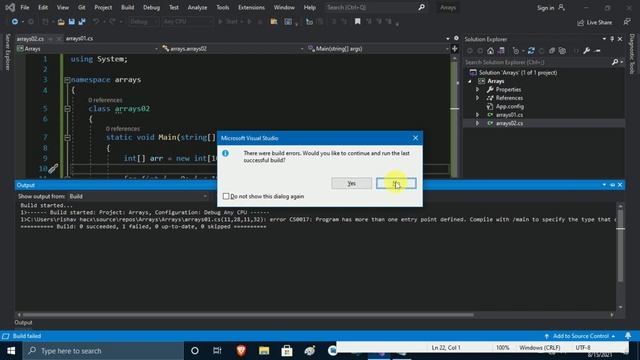This screenshot has height=360, width=640.
Task: Expand the References node
Action: pos(478,98)
